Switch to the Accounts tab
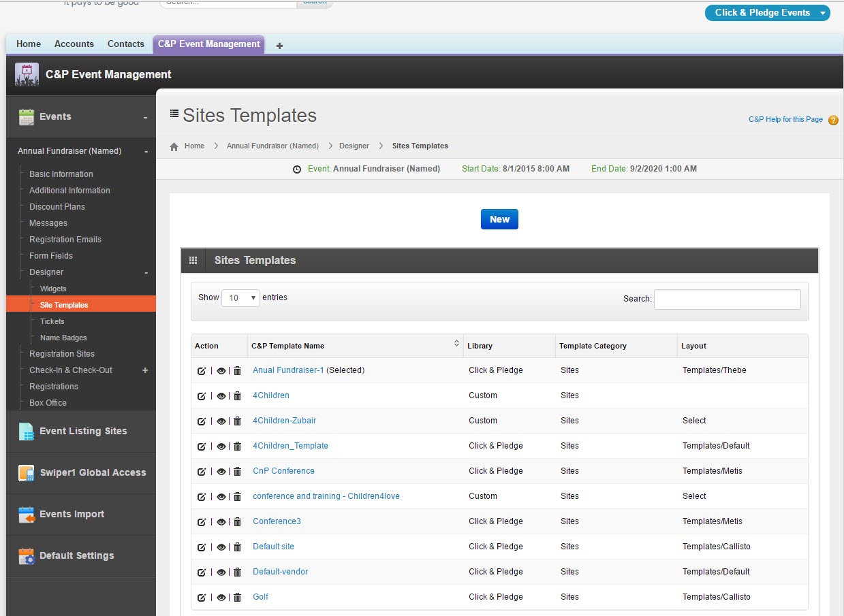 tap(74, 44)
